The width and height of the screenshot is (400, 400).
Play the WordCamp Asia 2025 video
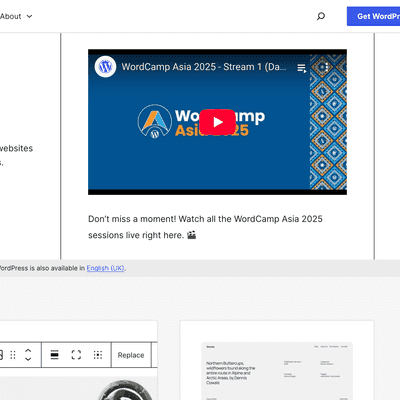click(x=217, y=122)
